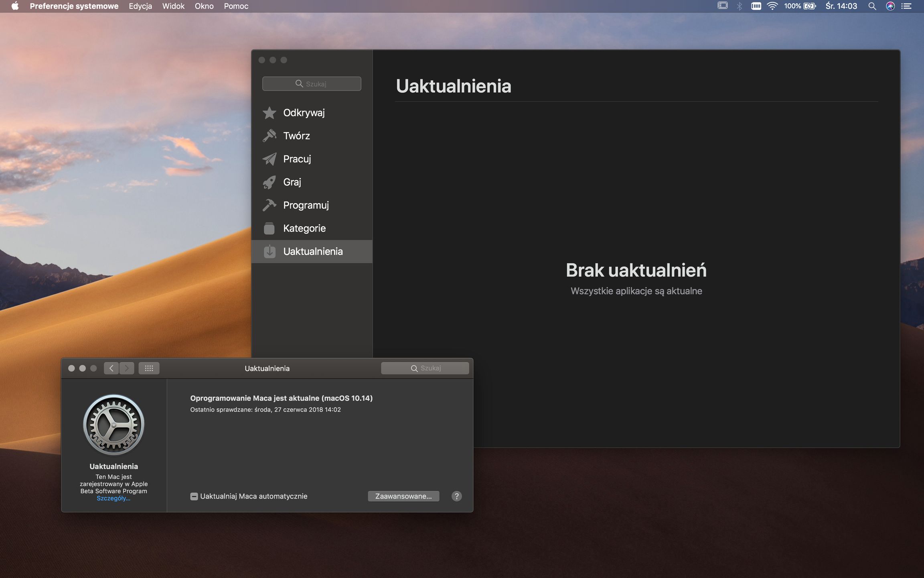Open the Pracuj paper plane section
The height and width of the screenshot is (578, 924).
pyautogui.click(x=297, y=159)
